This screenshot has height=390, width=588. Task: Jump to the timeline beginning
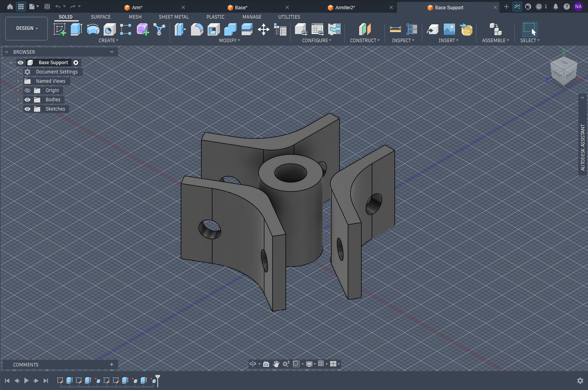7,381
